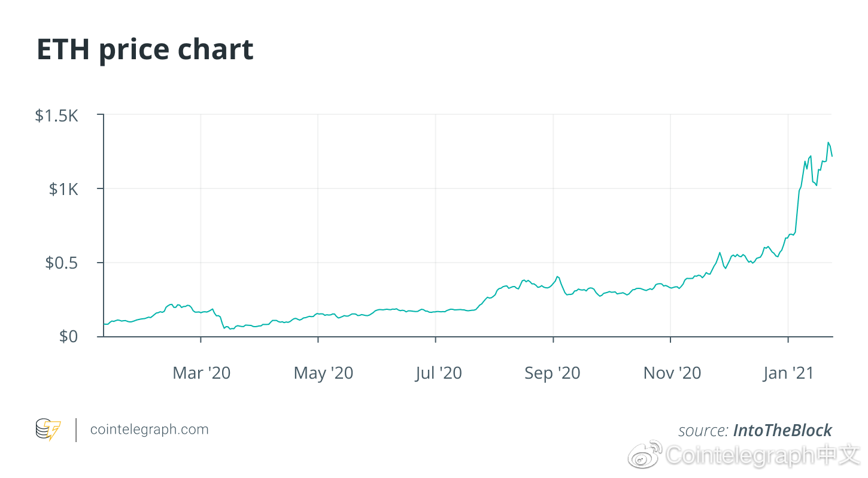Click the IntoTheBlock source link
868x478 pixels.
click(x=782, y=430)
